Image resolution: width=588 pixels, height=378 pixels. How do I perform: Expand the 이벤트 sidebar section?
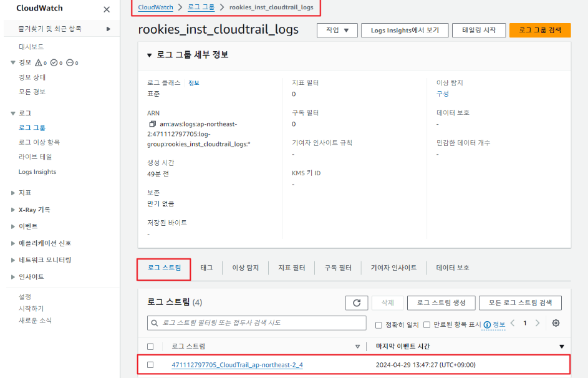[13, 226]
